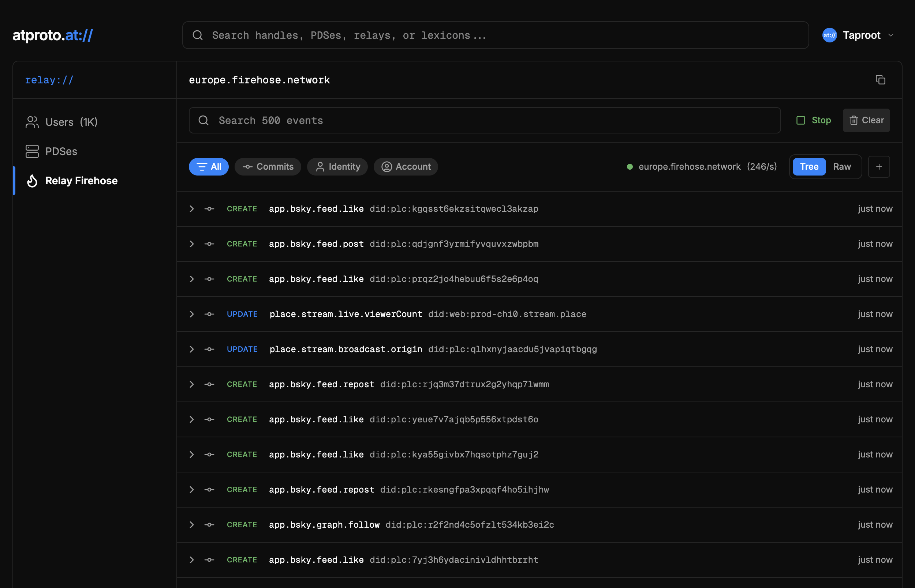Copy the relay hostname with the copy icon
Image resolution: width=915 pixels, height=588 pixels.
[x=880, y=80]
